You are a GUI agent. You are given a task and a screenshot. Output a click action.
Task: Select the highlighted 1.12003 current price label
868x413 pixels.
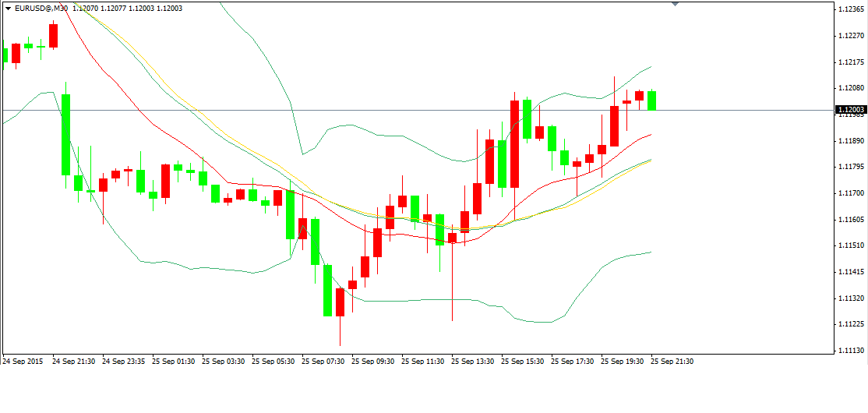[851, 110]
